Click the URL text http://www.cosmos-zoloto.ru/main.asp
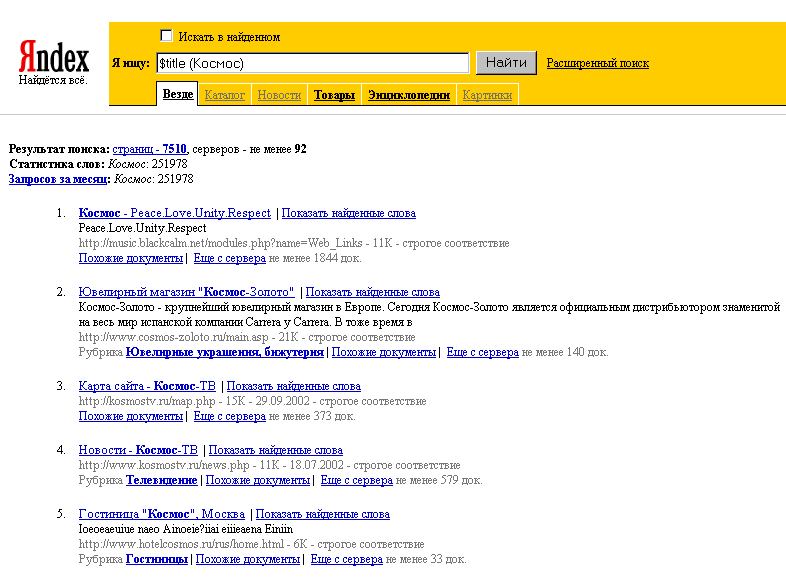This screenshot has width=786, height=577. (x=173, y=337)
